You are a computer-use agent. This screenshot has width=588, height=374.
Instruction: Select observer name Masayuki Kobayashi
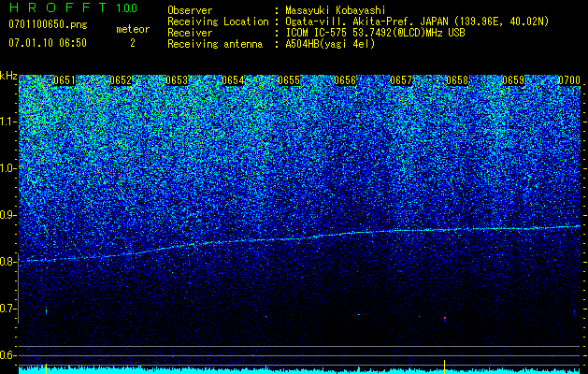click(336, 10)
